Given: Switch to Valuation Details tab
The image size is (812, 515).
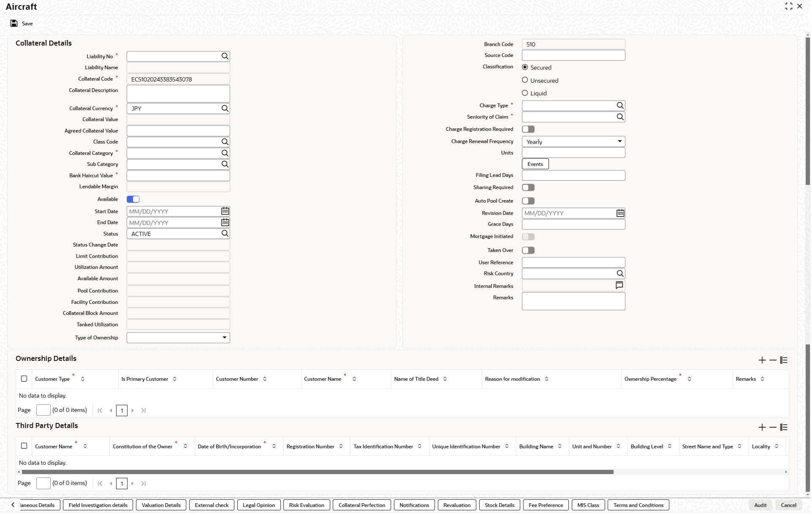Looking at the screenshot, I should (x=161, y=506).
